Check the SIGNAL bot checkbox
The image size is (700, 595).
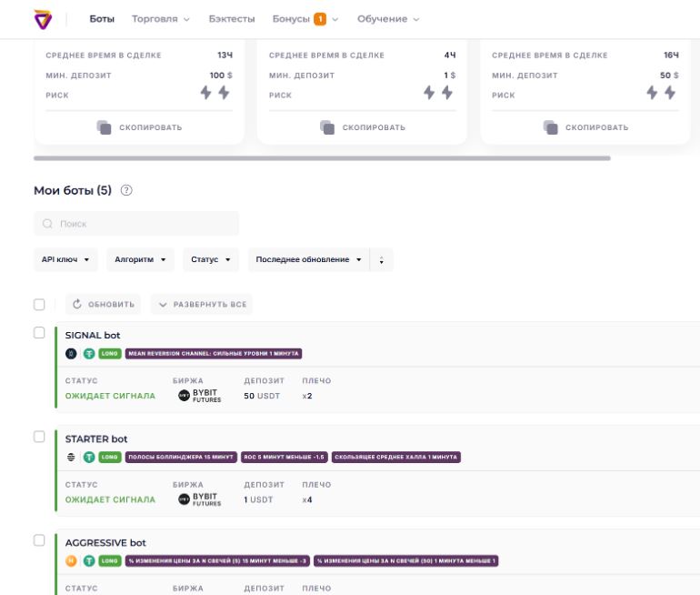(39, 333)
